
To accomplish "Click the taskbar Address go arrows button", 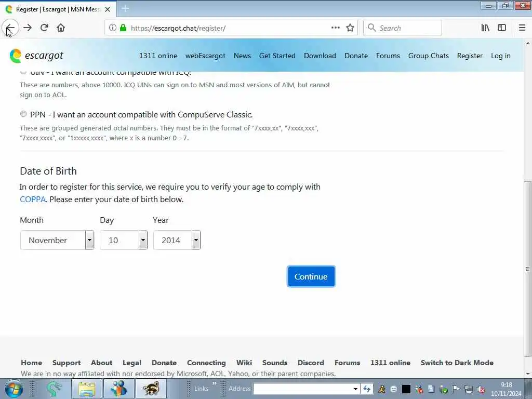I will click(366, 389).
